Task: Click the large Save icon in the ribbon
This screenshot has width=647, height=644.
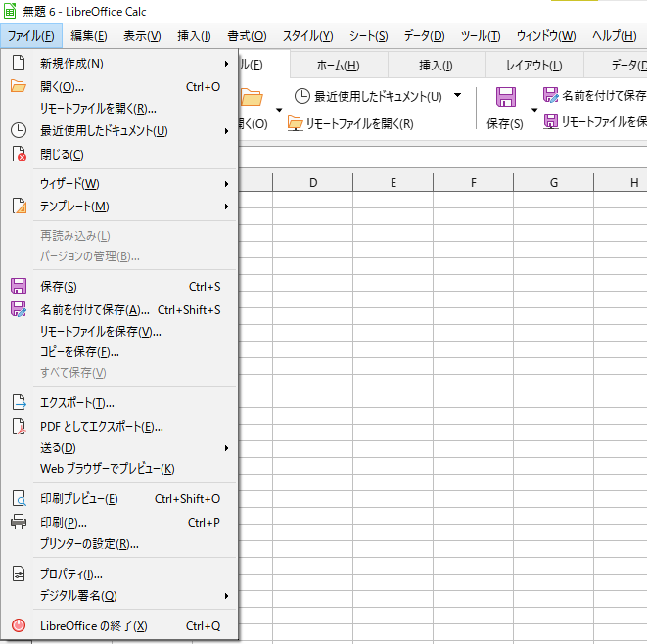Action: tap(505, 97)
